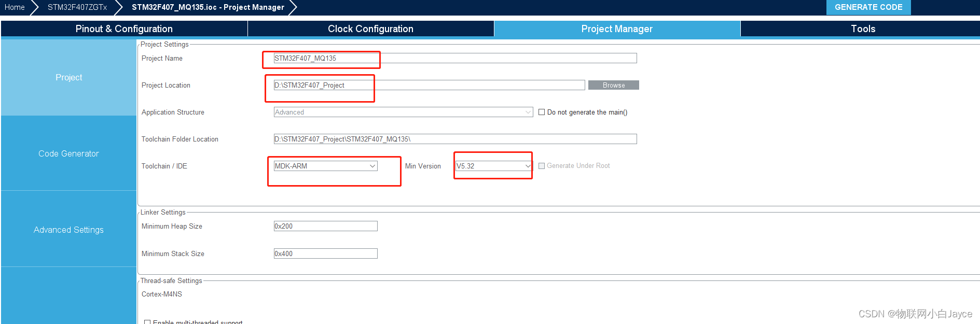Click the Project Name input field
The height and width of the screenshot is (324, 980).
click(455, 58)
